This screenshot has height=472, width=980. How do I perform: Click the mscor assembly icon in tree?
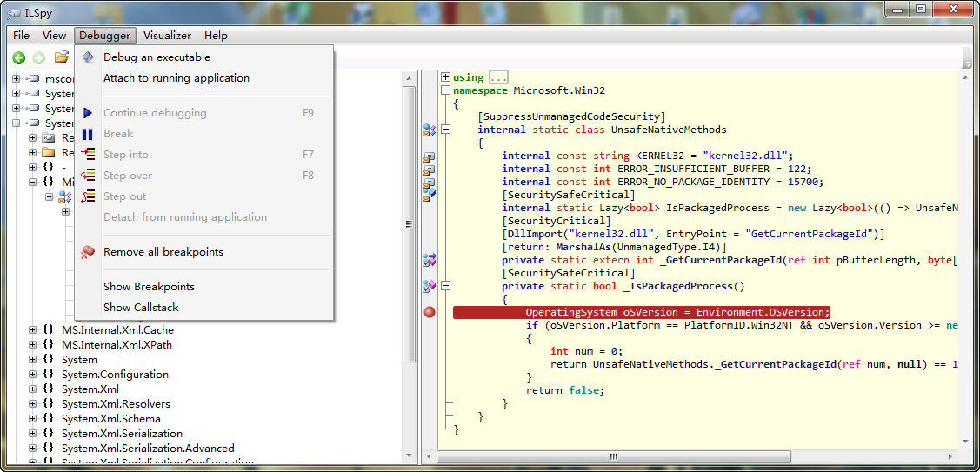coord(34,79)
